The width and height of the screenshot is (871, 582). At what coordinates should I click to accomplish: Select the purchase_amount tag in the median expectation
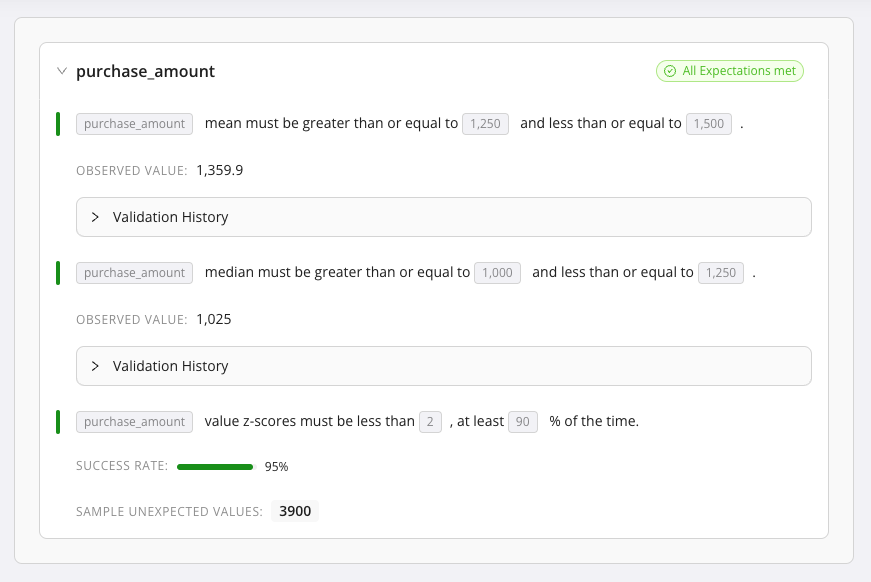coord(135,273)
